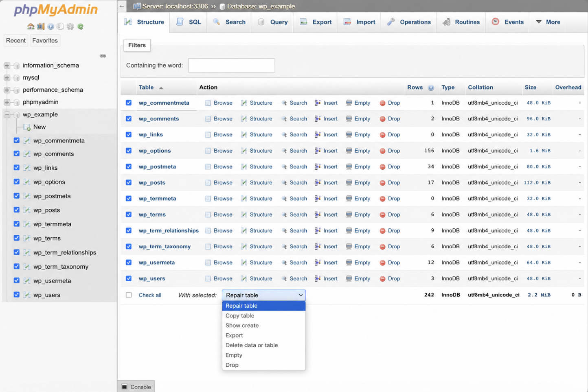Screen dimensions: 588x392
Task: Click the Console window icon at the bottom
Action: (124, 387)
